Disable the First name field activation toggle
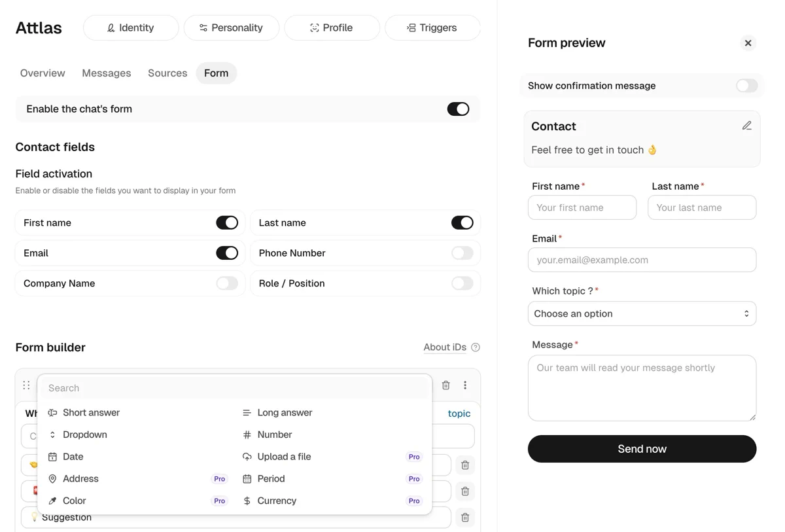785x532 pixels. coord(227,222)
